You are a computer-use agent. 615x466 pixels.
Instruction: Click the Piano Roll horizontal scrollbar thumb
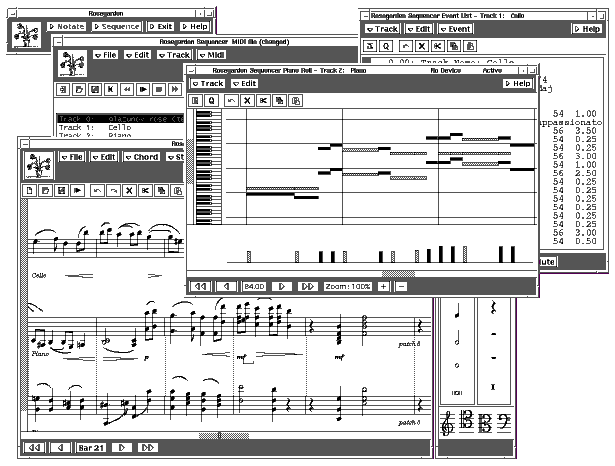(398, 274)
